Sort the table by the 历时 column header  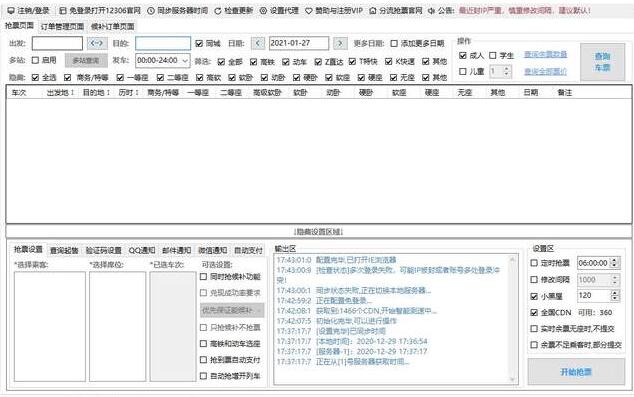[x=129, y=93]
